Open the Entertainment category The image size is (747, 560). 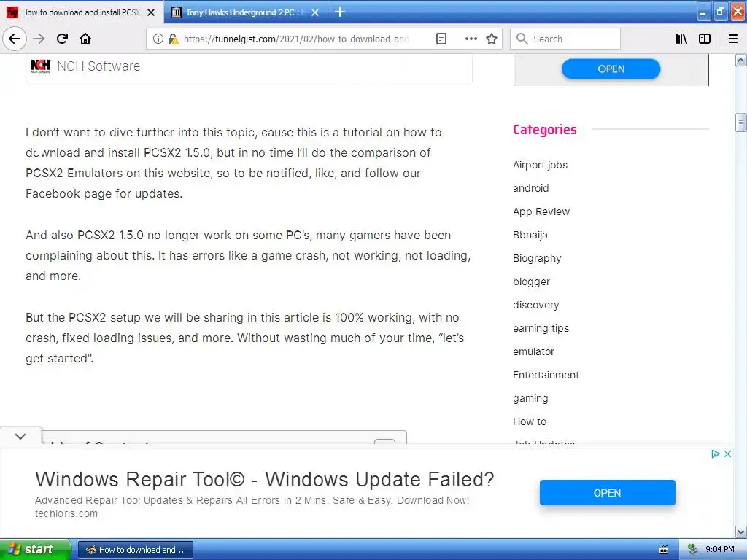(x=546, y=375)
